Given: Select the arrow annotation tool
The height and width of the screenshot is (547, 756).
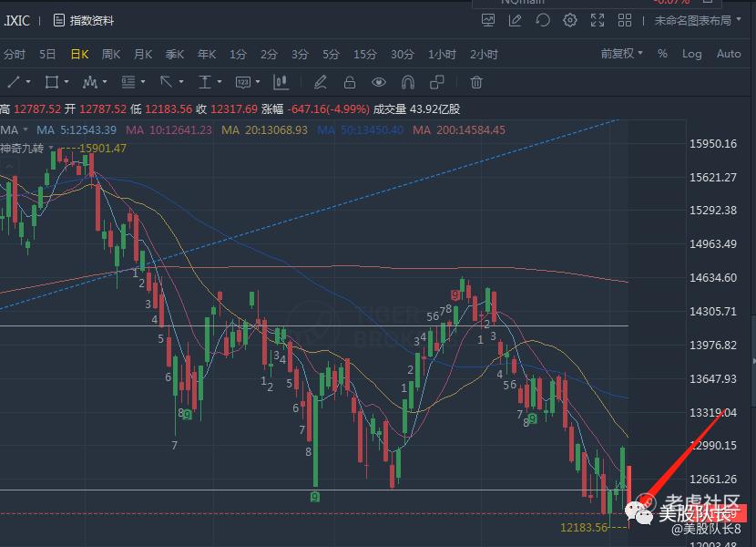Looking at the screenshot, I should pos(167,82).
